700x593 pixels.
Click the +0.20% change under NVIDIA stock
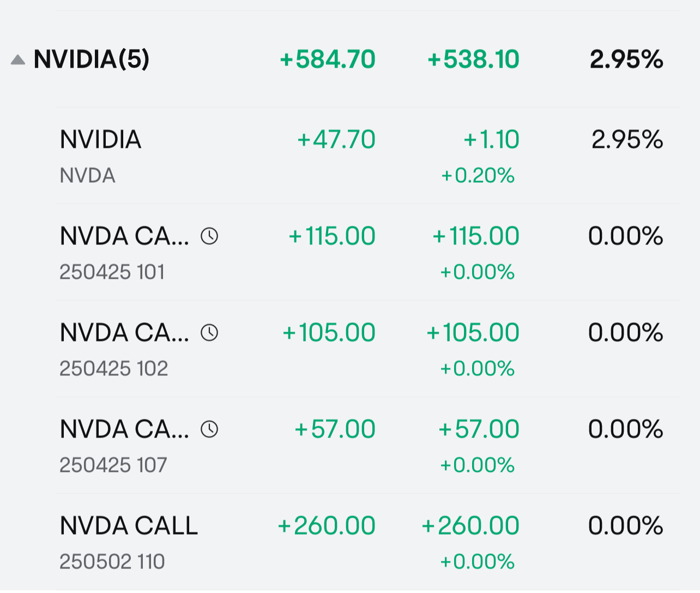pos(478,176)
